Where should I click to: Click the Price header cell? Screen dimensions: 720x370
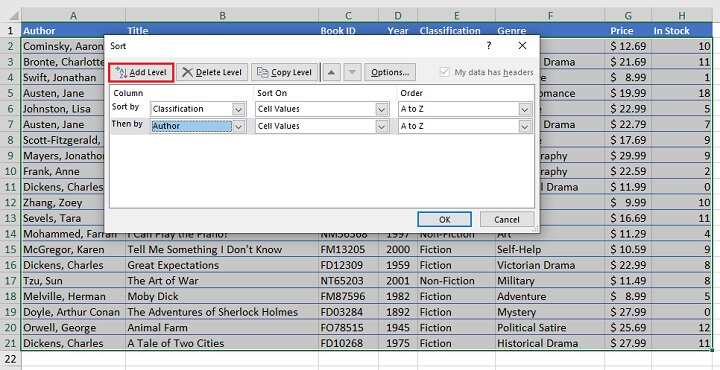(628, 31)
